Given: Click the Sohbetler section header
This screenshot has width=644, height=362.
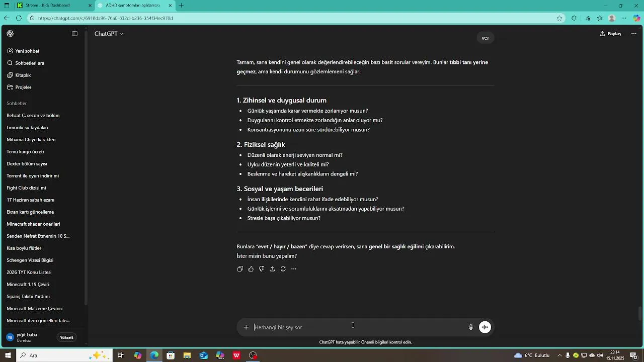Looking at the screenshot, I should [x=17, y=103].
